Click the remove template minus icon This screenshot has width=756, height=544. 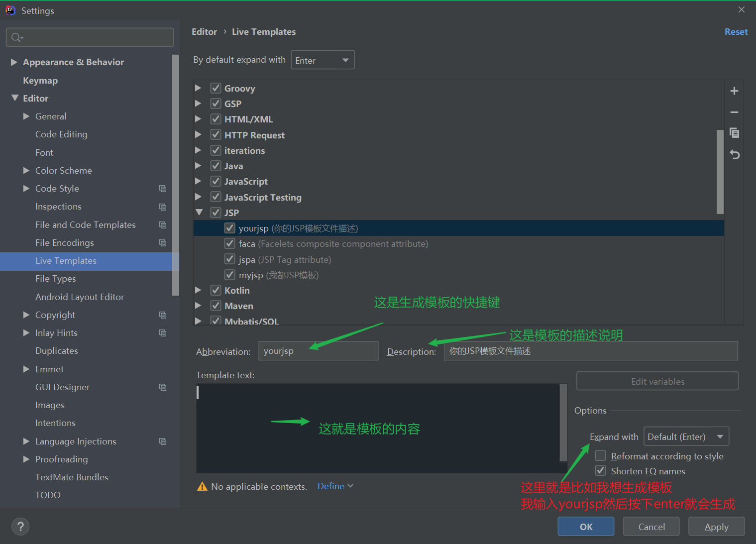click(734, 112)
